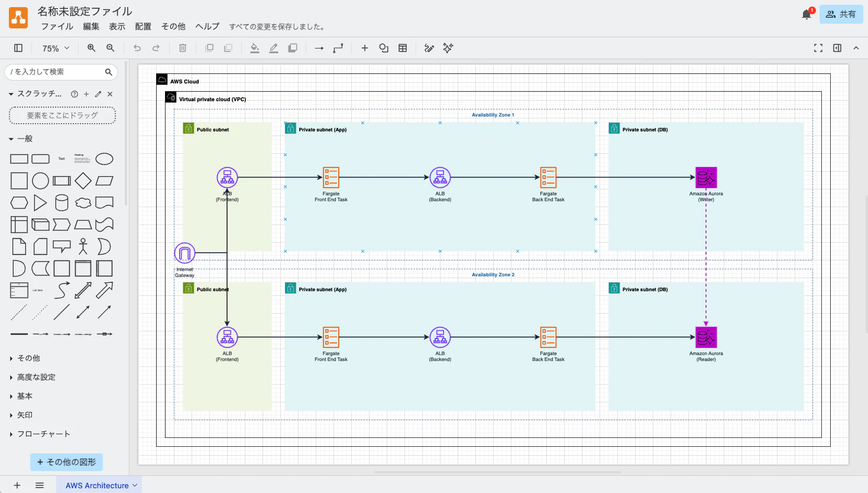Open the connection arrow style tool

pyautogui.click(x=319, y=48)
